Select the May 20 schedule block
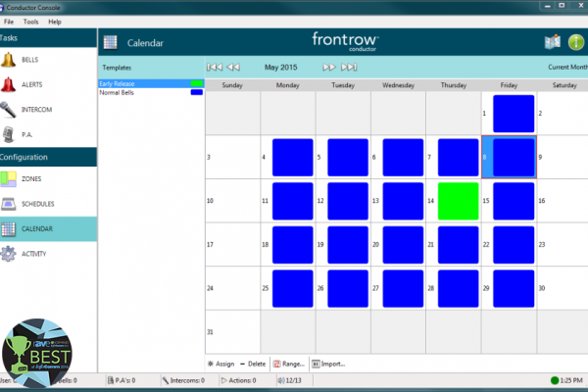 pyautogui.click(x=403, y=245)
